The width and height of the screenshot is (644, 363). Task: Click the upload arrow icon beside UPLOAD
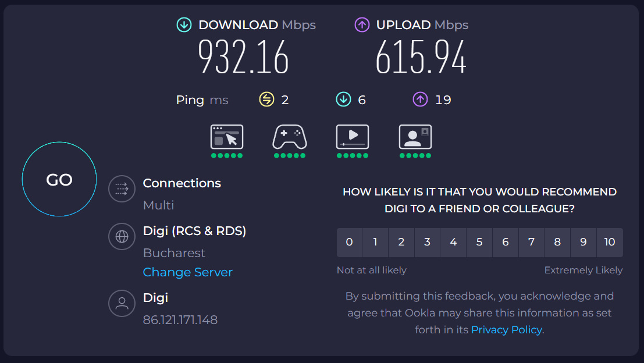362,25
